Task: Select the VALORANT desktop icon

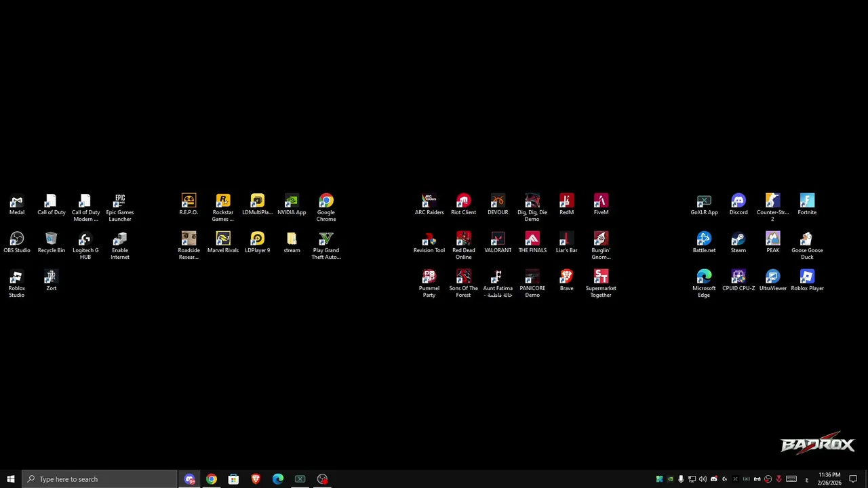Action: click(498, 243)
